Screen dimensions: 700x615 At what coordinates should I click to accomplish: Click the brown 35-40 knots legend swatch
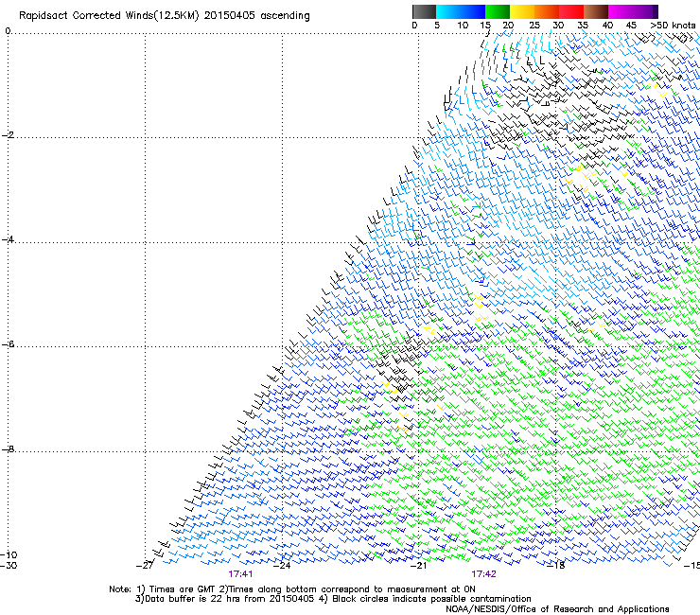pos(596,11)
